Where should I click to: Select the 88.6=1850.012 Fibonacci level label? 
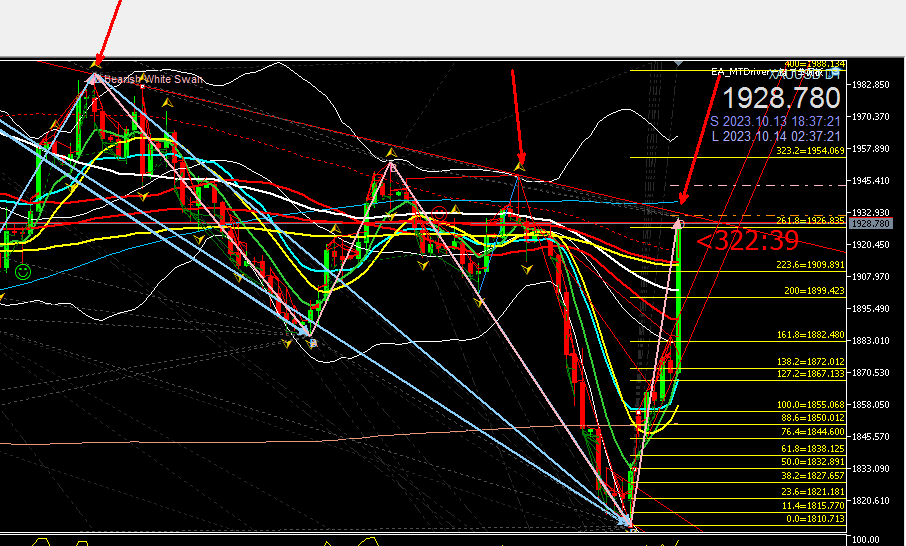[812, 418]
